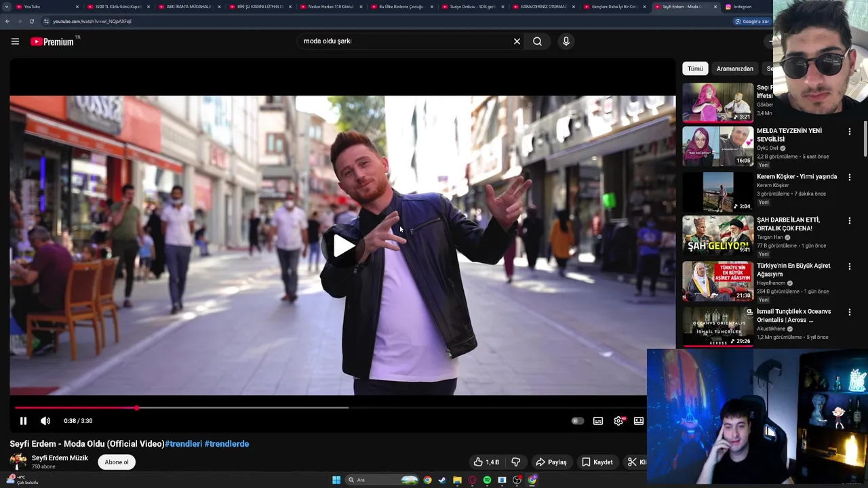868x488 pixels.
Task: Open options menu for Ismail Tunçbilek video
Action: click(x=850, y=312)
